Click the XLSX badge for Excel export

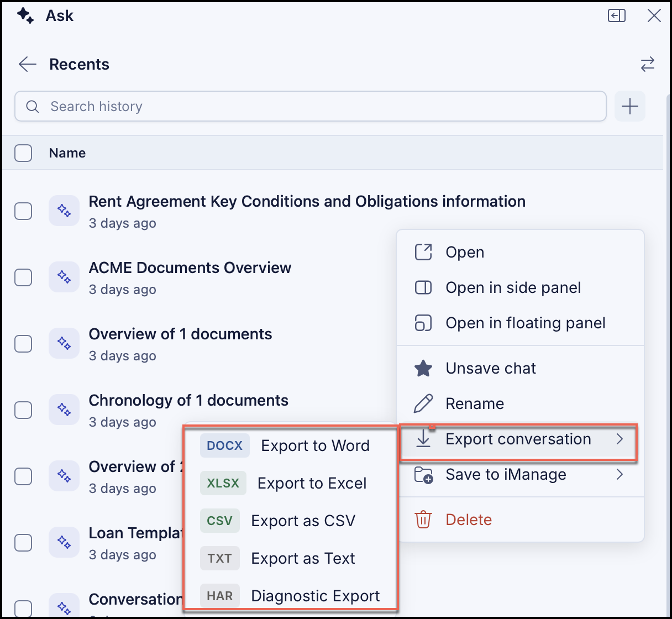[x=223, y=483]
